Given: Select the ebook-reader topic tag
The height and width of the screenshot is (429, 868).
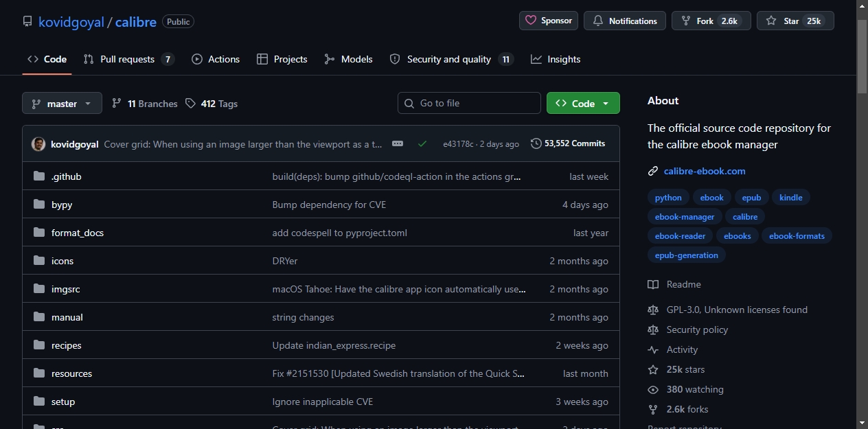Looking at the screenshot, I should tap(681, 236).
